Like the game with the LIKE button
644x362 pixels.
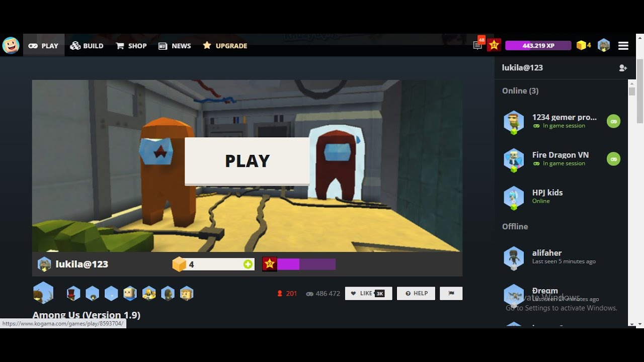(x=368, y=294)
